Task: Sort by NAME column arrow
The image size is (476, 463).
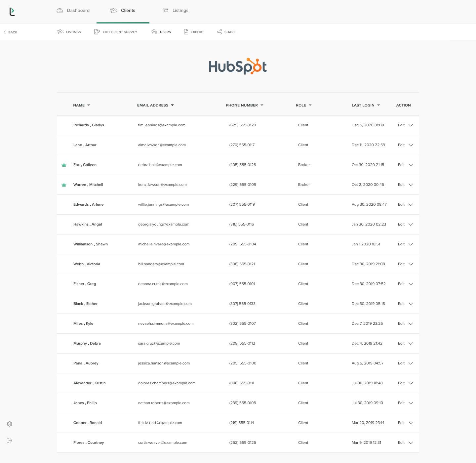Action: (89, 105)
